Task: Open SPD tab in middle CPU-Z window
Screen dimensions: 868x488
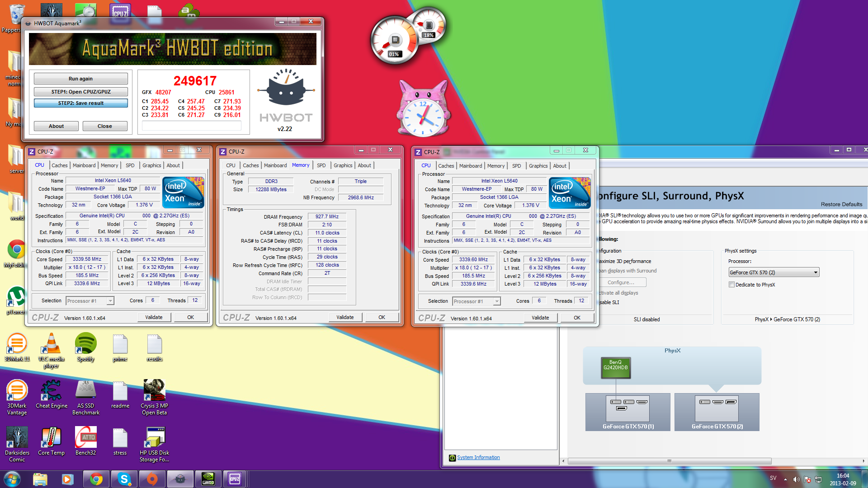Action: tap(321, 165)
